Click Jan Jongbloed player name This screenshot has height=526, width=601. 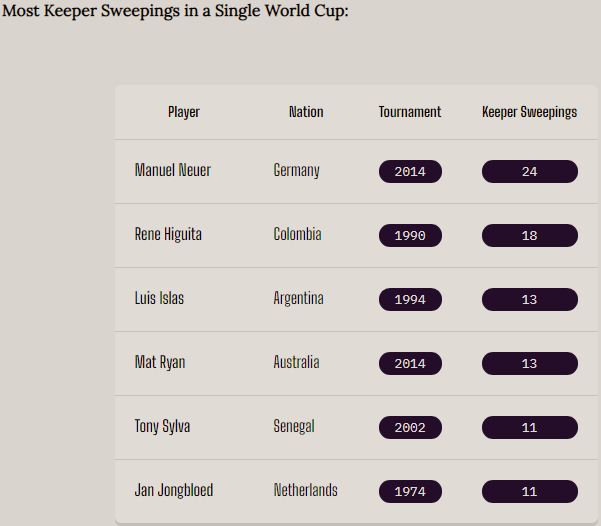coord(174,491)
